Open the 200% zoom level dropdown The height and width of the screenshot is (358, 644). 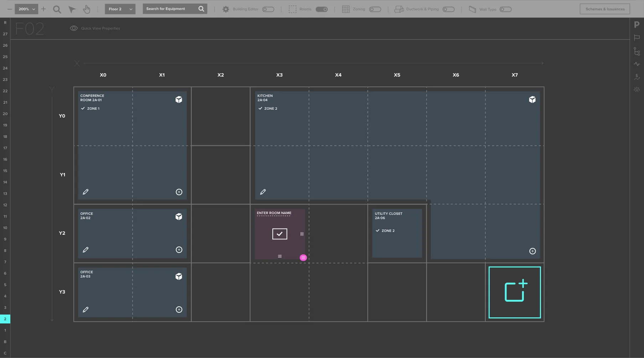[27, 9]
